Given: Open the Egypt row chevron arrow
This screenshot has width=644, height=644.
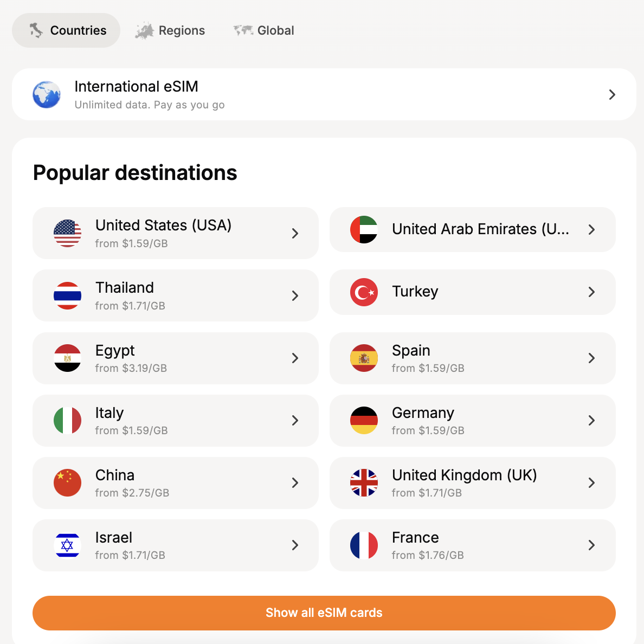Looking at the screenshot, I should 295,358.
